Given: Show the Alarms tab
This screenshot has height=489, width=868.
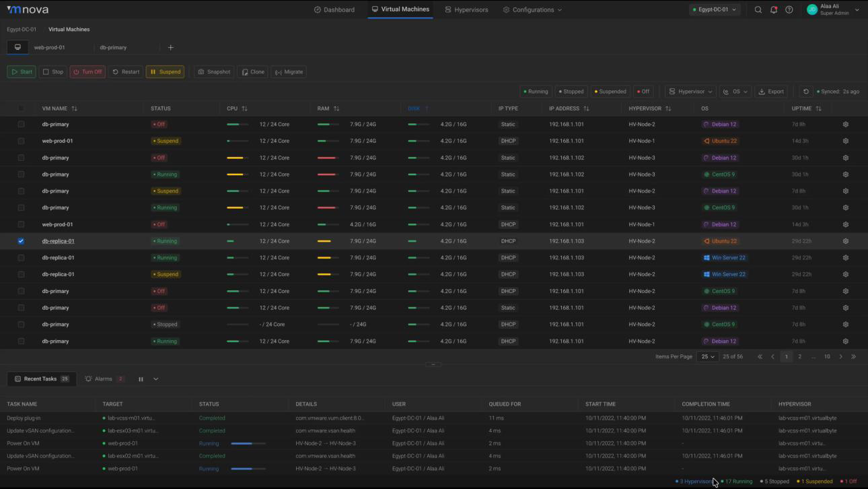Looking at the screenshot, I should pos(104,379).
